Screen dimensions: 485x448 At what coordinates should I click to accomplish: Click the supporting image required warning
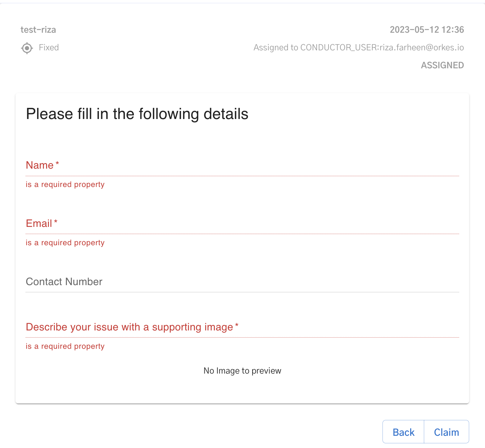65,346
